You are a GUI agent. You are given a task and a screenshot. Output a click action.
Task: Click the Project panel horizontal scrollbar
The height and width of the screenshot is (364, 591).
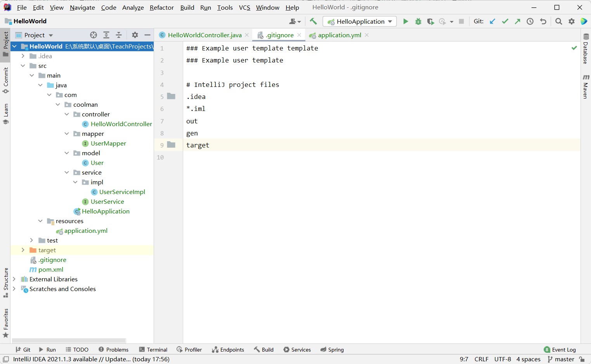pos(69,341)
